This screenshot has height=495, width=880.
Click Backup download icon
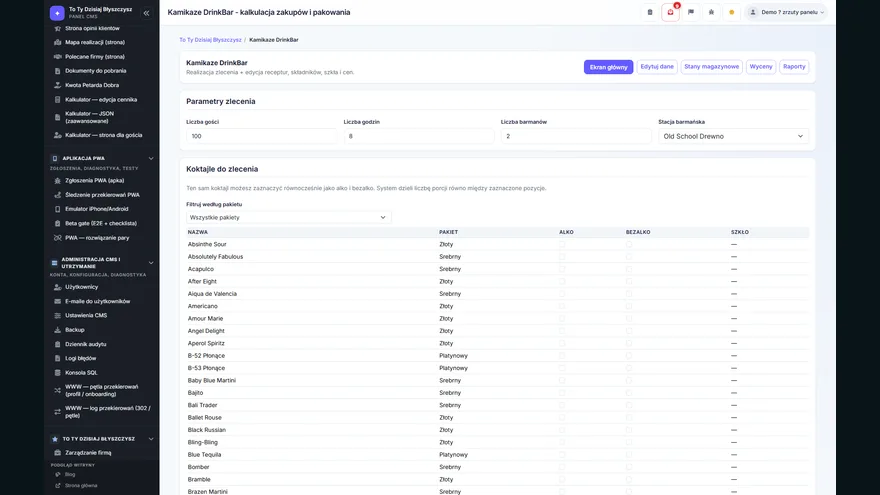pos(57,330)
